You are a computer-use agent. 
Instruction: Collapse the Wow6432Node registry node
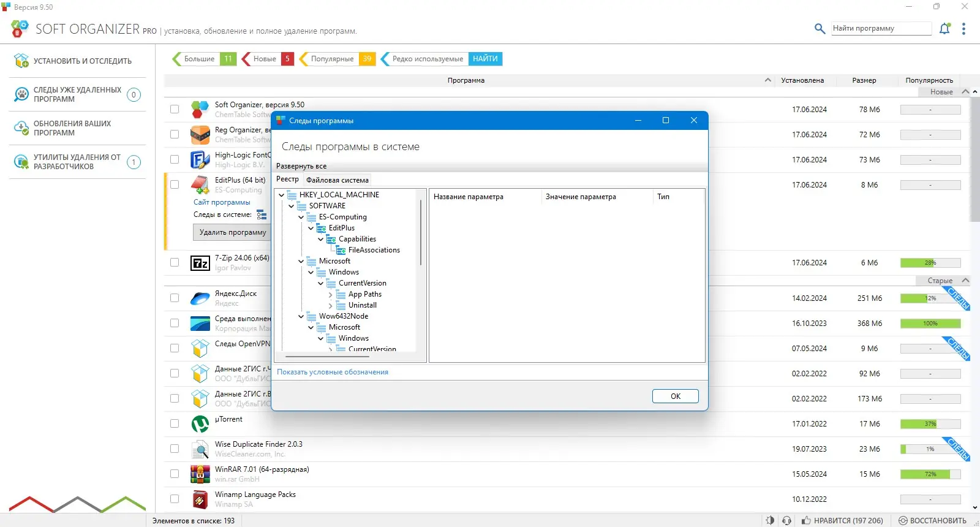pos(301,316)
